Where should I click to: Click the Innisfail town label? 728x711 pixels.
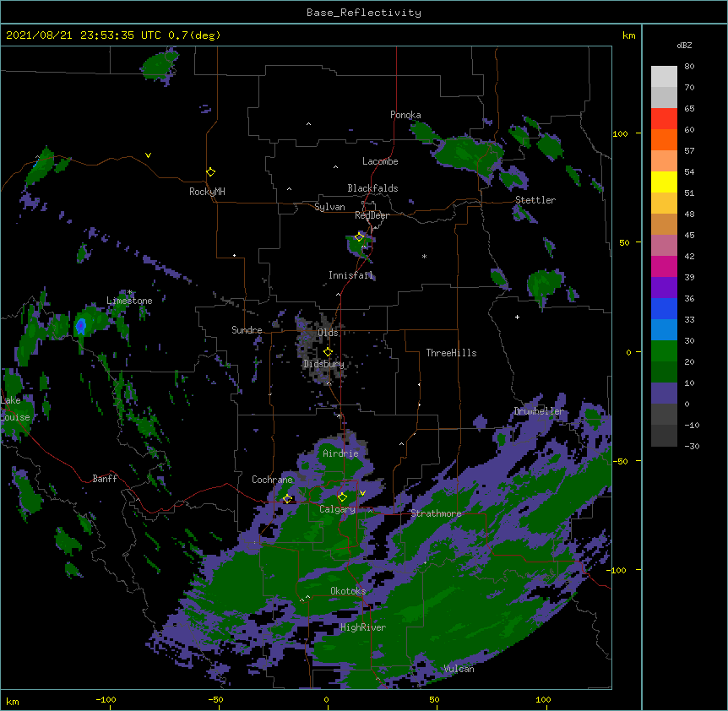pyautogui.click(x=350, y=275)
